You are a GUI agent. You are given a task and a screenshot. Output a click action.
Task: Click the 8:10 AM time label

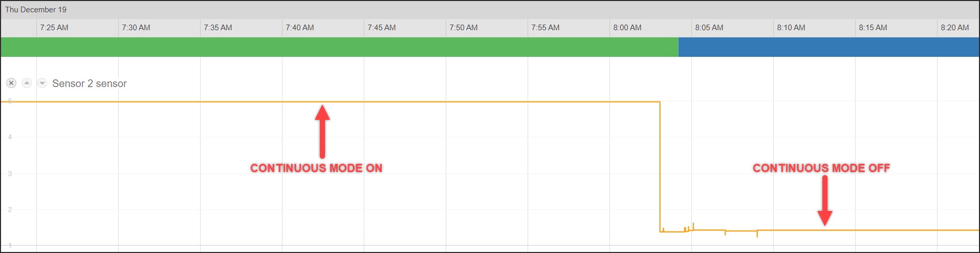791,28
